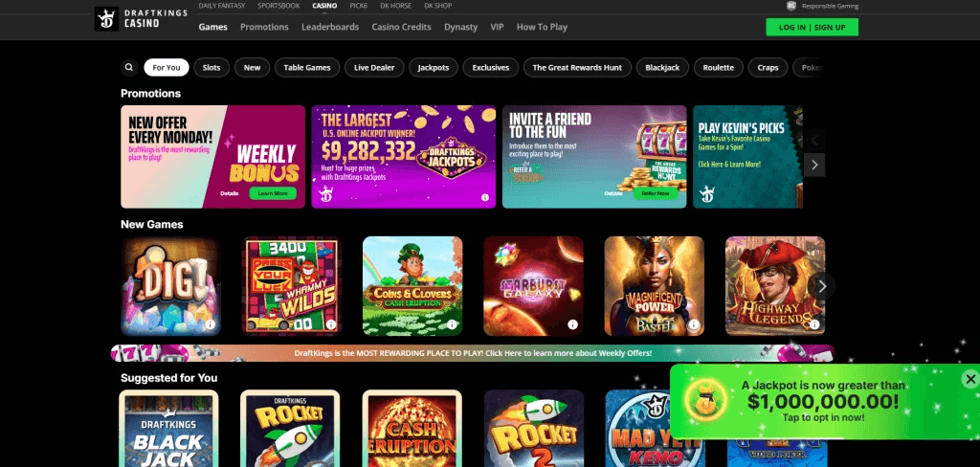Screen dimensions: 980x467
Task: Select the New category pill
Action: point(252,68)
